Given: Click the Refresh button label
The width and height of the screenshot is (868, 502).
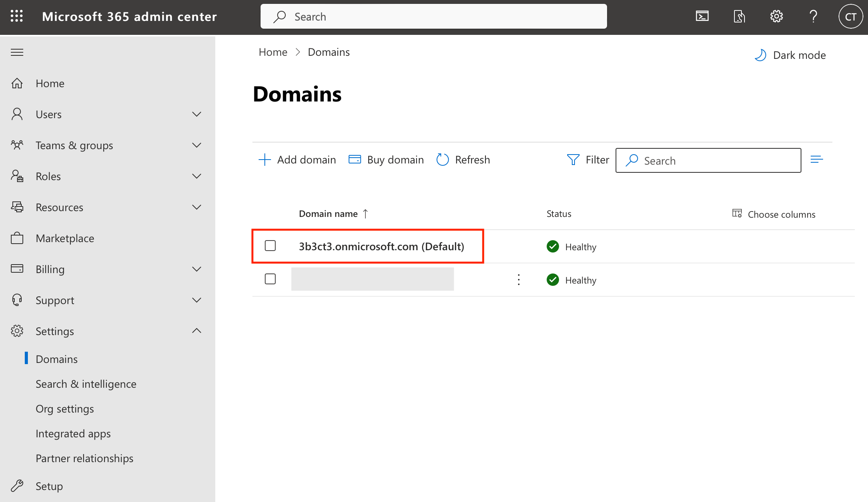Looking at the screenshot, I should (472, 160).
